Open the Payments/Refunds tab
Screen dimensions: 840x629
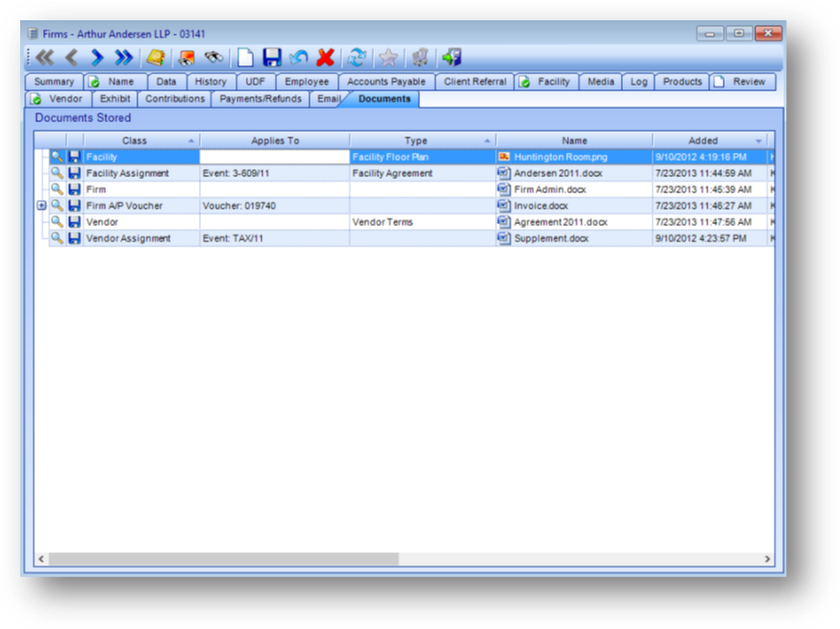click(x=260, y=99)
